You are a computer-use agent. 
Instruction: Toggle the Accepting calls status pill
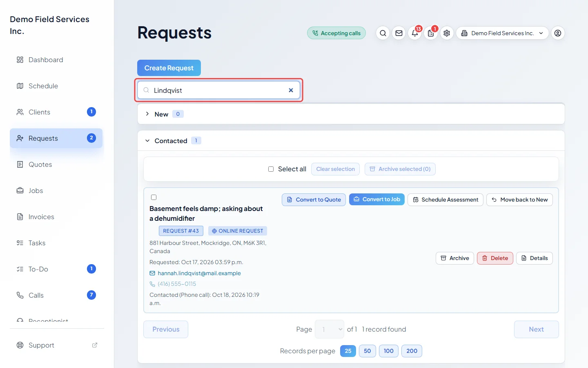pos(336,33)
